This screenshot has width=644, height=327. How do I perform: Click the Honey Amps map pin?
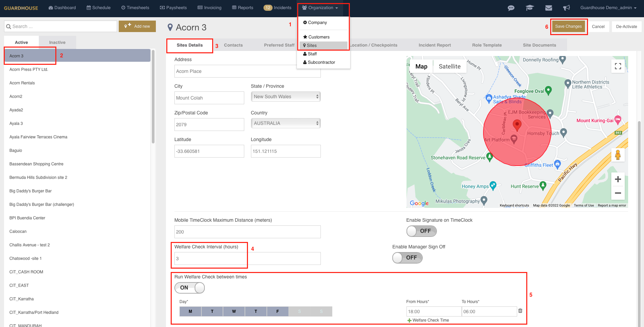pos(493,185)
